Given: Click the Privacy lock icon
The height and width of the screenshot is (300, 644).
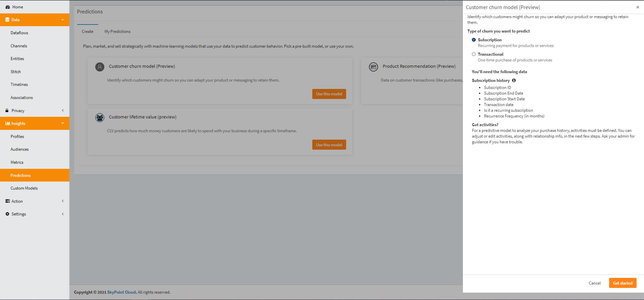Looking at the screenshot, I should tap(7, 110).
